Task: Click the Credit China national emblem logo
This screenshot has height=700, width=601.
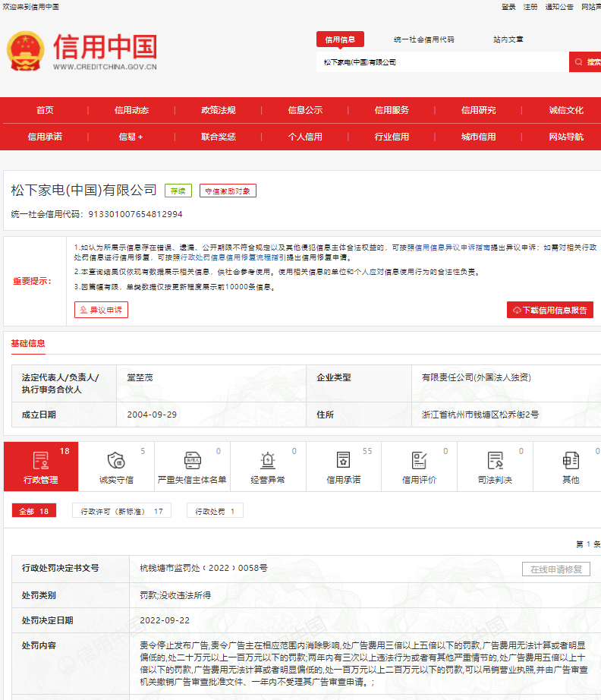Action: (x=26, y=51)
